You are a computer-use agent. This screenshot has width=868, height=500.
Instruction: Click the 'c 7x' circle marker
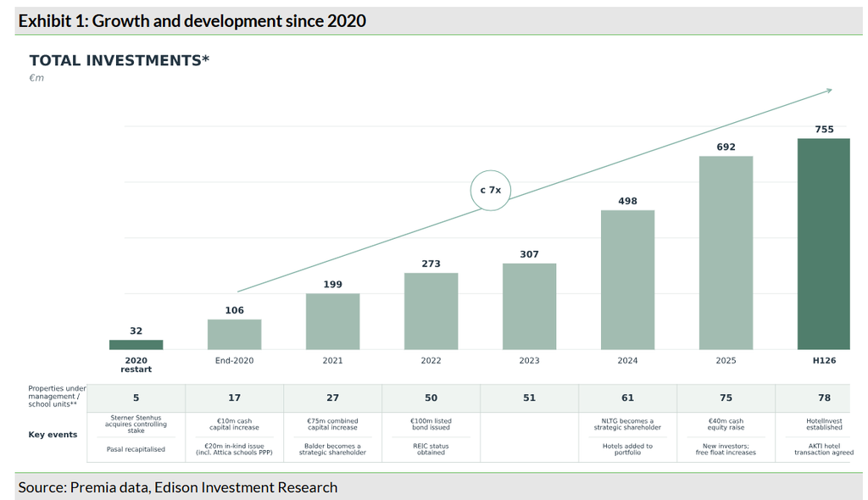click(x=491, y=191)
